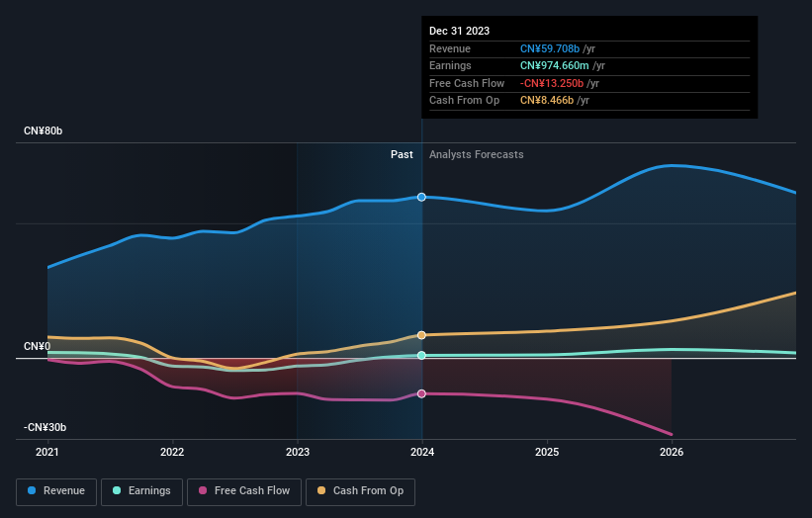Click the Revenue row label in tooltip
The height and width of the screenshot is (518, 812).
pos(450,48)
